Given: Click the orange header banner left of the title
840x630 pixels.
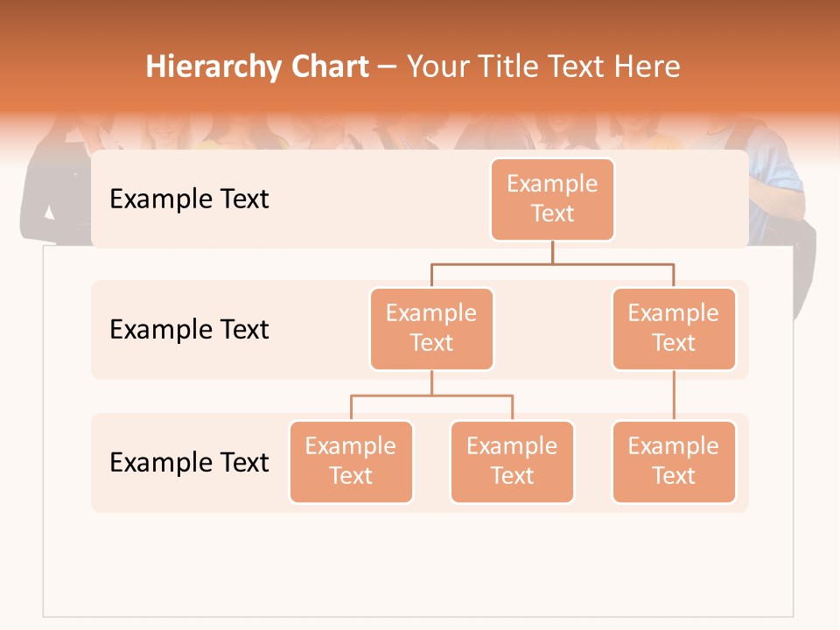Looking at the screenshot, I should point(70,66).
